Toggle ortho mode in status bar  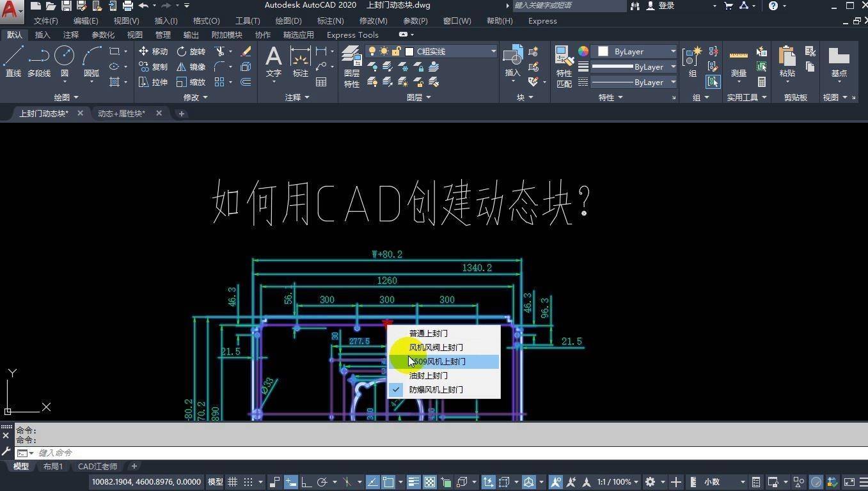(x=306, y=482)
